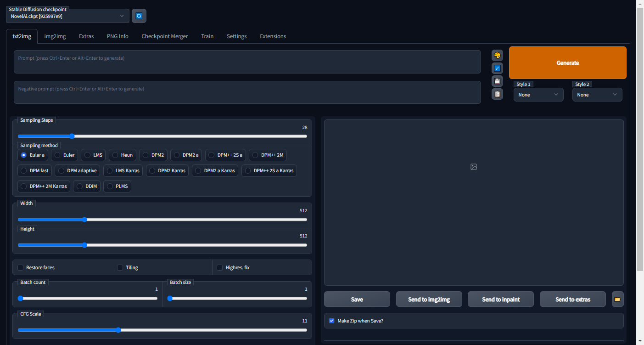Select DPM2 a Karras sampler
Image resolution: width=644 pixels, height=345 pixels.
coord(216,170)
